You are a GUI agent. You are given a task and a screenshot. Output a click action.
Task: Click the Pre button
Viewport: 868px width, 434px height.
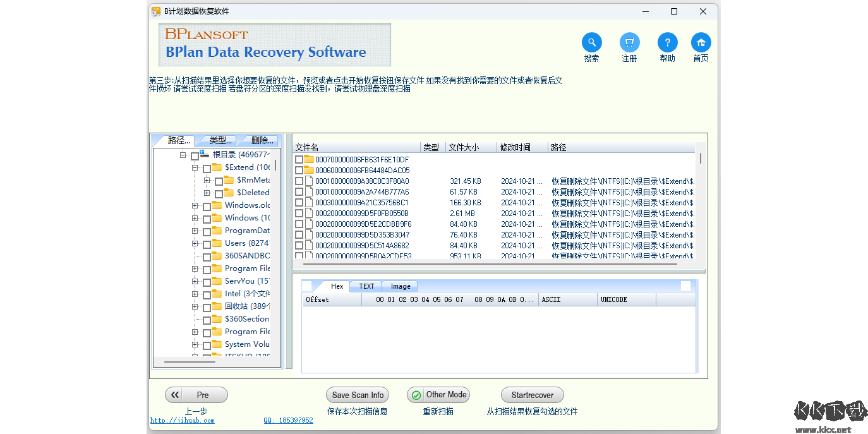[196, 395]
